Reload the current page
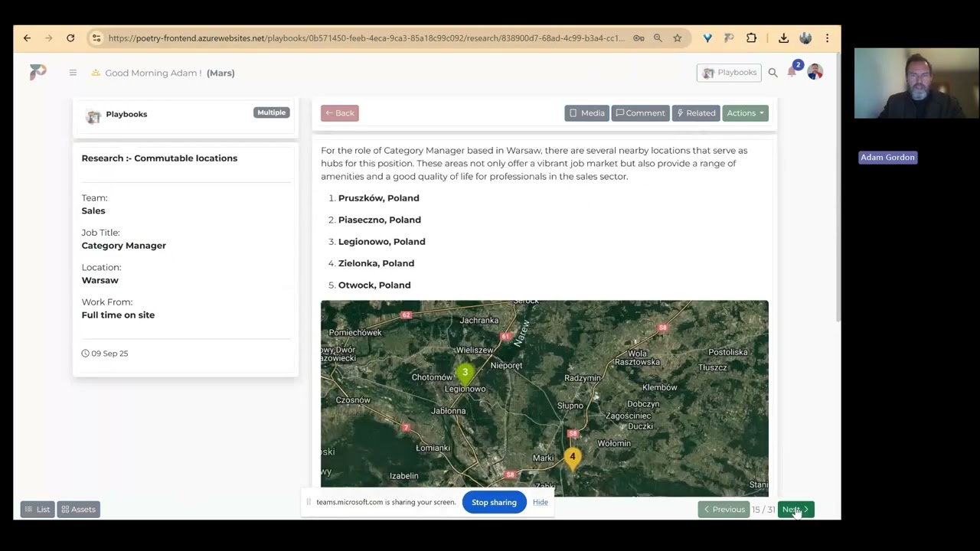The width and height of the screenshot is (980, 551). pos(70,37)
